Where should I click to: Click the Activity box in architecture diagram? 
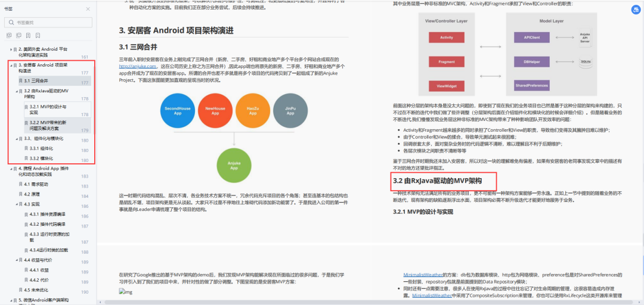pyautogui.click(x=446, y=38)
